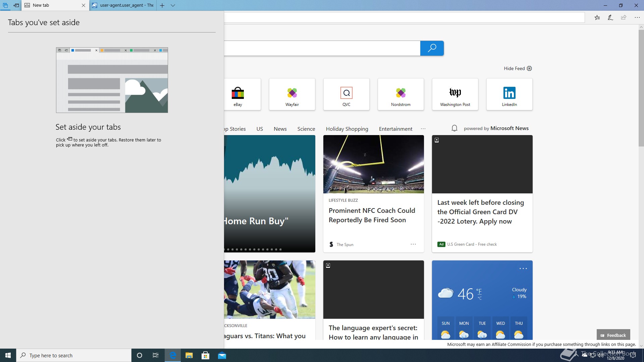Image resolution: width=644 pixels, height=362 pixels.
Task: Open the Windows Start menu
Action: [x=8, y=355]
